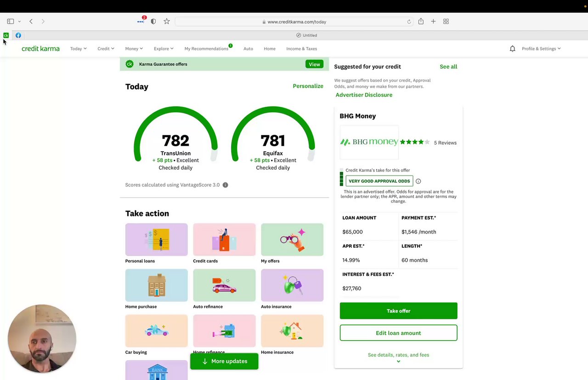Click the $1,546 /month payment estimate
The height and width of the screenshot is (380, 588).
(419, 232)
